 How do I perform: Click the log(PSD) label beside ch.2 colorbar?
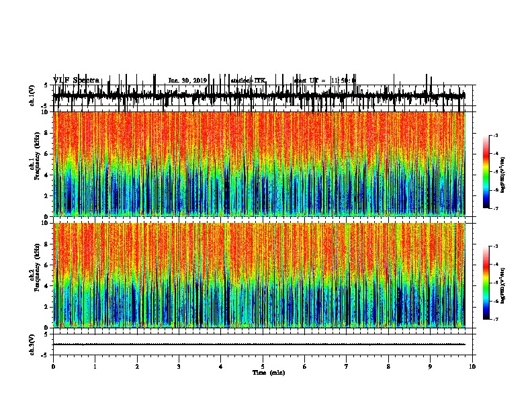pyautogui.click(x=503, y=285)
